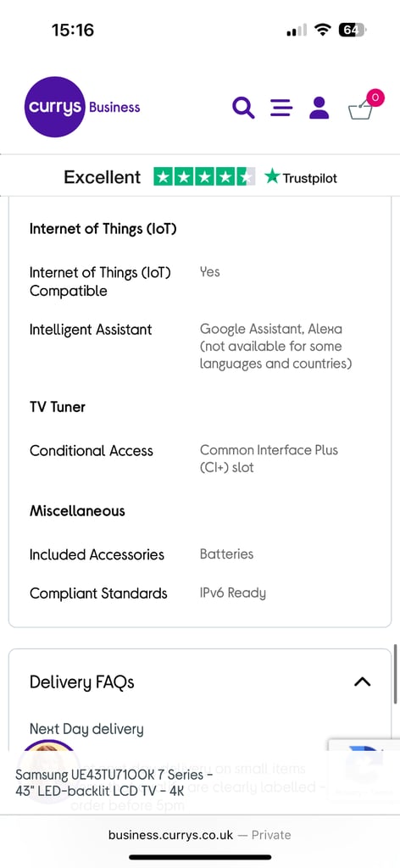
Task: Click the Currys Business logo
Action: [x=82, y=107]
